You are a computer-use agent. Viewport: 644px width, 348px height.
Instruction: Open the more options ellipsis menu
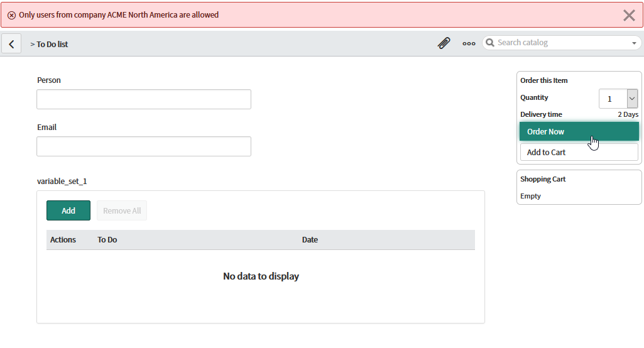[x=469, y=43]
